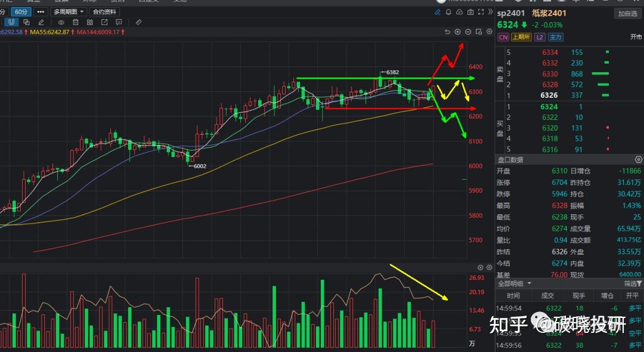The height and width of the screenshot is (352, 644).
Task: Open main chart settings gear icon
Action: tap(489, 32)
